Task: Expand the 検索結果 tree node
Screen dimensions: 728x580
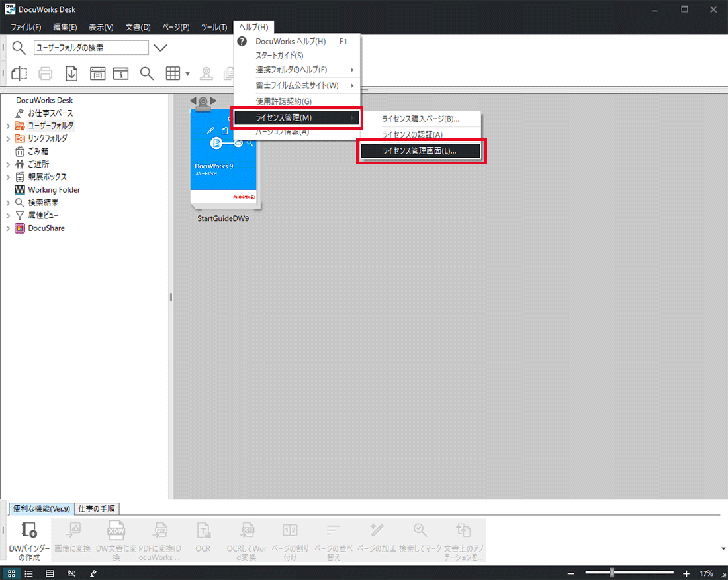Action: [8, 203]
